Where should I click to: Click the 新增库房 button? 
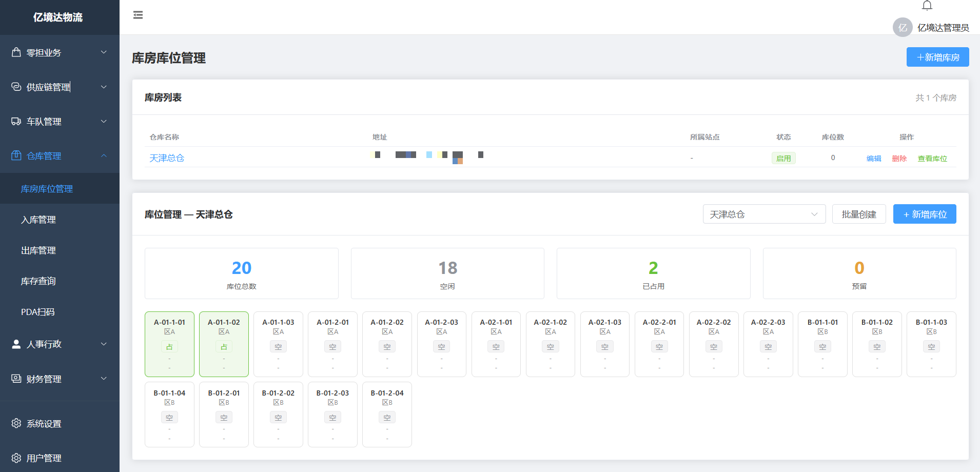tap(937, 57)
